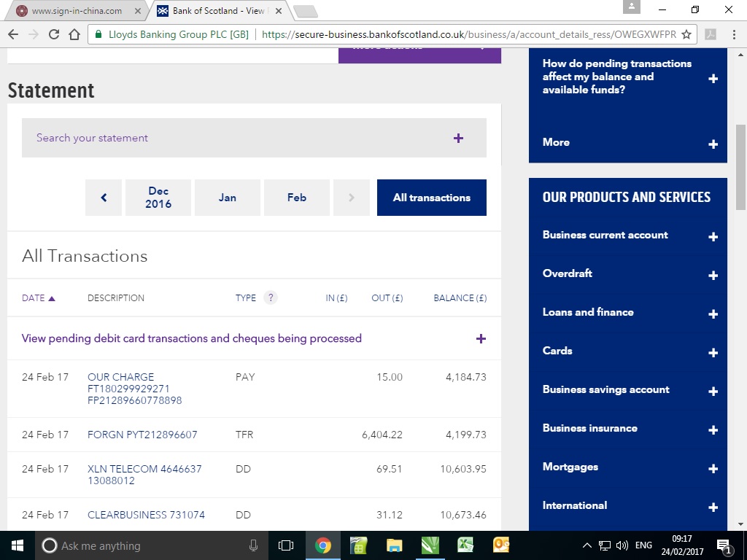Open Task View on the taskbar
Viewport: 747px width, 560px height.
[286, 545]
